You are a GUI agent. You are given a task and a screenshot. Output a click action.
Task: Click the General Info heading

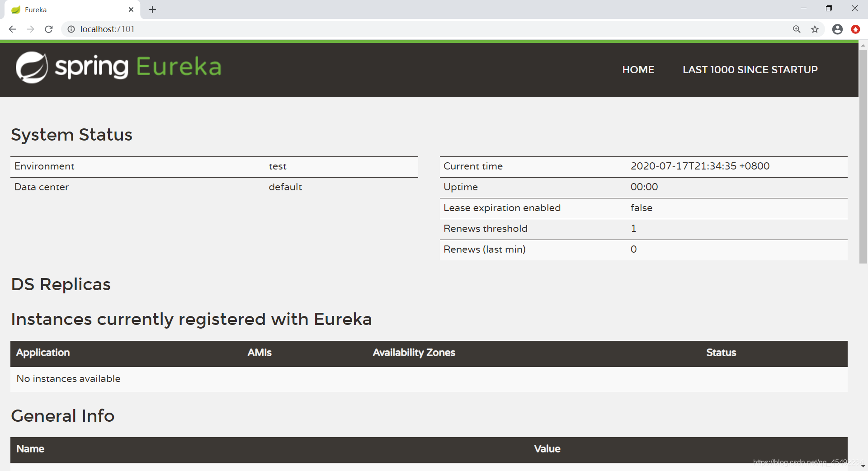(62, 416)
